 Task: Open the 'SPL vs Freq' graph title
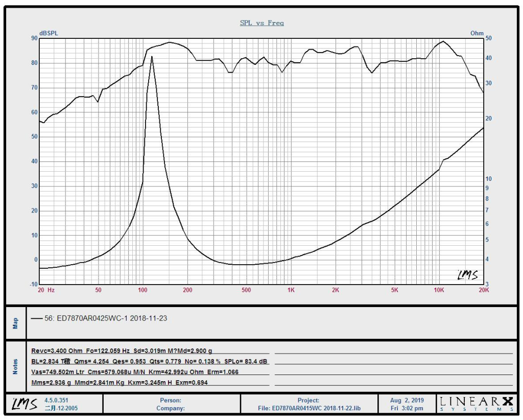coord(261,23)
